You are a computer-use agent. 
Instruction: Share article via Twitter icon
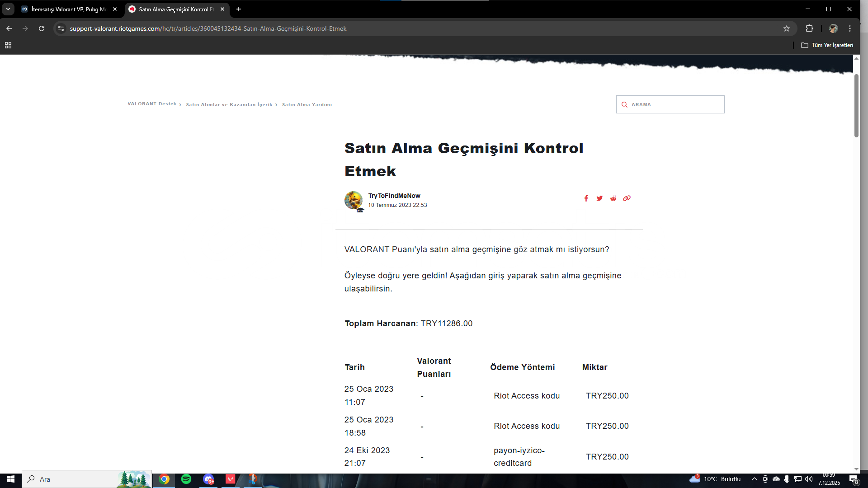(x=599, y=198)
